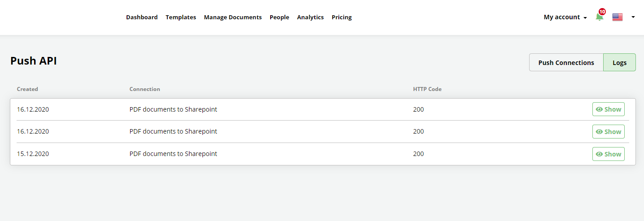Select the Logs tab
Screen dimensions: 644x221
click(x=619, y=62)
